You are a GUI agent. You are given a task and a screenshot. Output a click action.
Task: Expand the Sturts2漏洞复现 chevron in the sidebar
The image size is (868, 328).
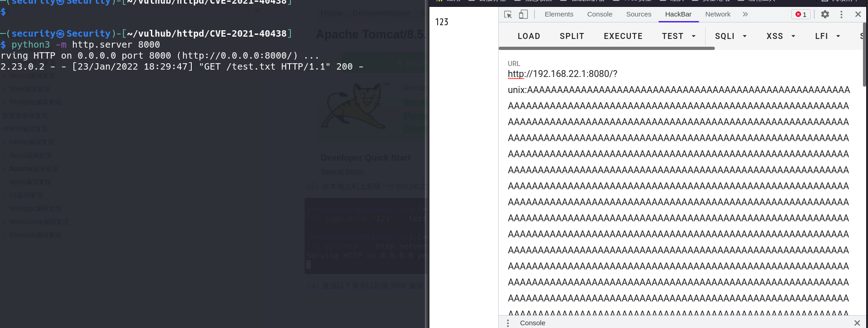pyautogui.click(x=5, y=76)
